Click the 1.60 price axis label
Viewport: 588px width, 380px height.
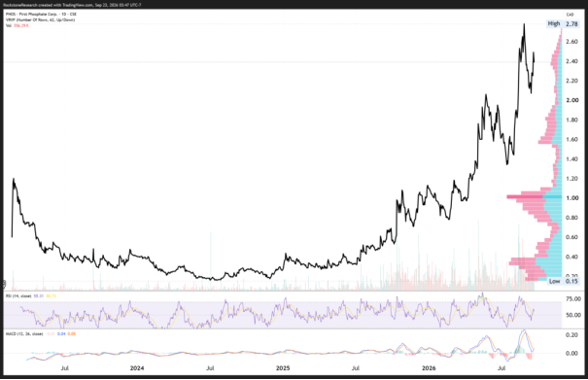[571, 140]
